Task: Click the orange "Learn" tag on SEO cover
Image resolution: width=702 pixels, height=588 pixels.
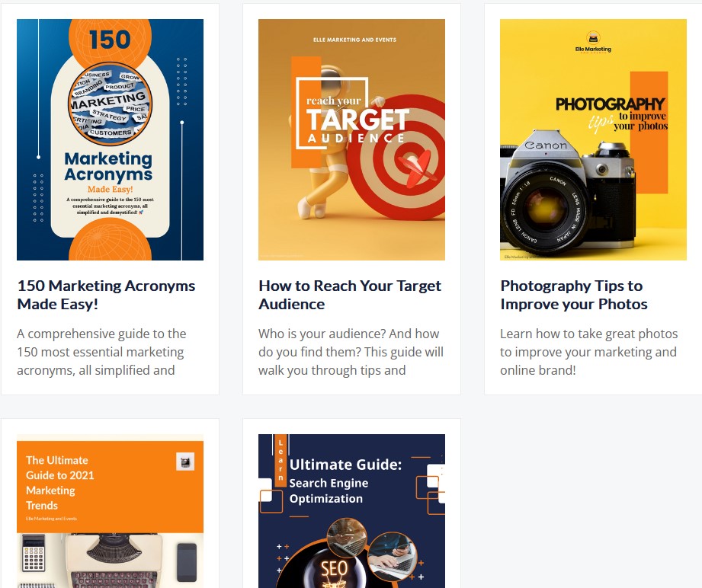Action: (x=280, y=460)
